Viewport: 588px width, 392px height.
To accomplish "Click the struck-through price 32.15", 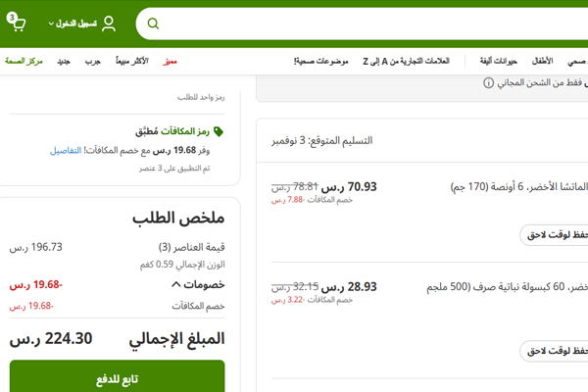I will 295,286.
